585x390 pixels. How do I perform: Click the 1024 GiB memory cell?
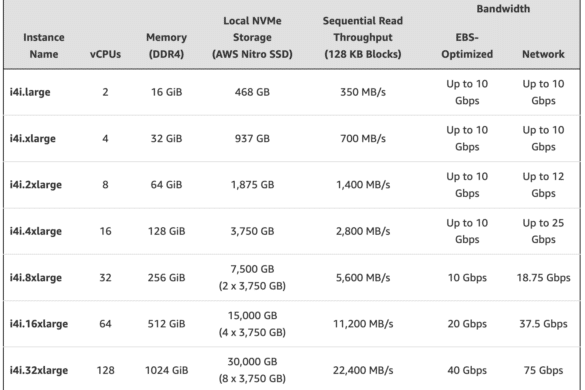pyautogui.click(x=166, y=370)
